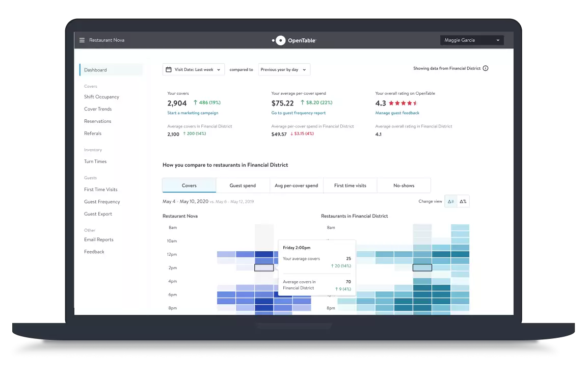Screen dimensions: 588x373
Task: Switch to percentage change view
Action: click(463, 201)
